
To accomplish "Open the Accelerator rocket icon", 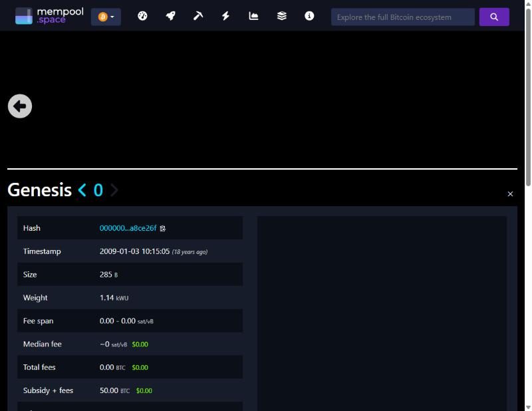I will coord(170,16).
